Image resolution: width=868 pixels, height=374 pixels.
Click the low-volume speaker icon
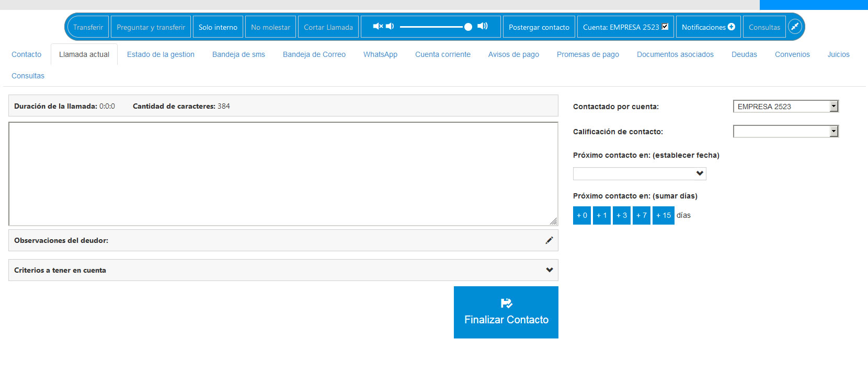click(x=390, y=26)
